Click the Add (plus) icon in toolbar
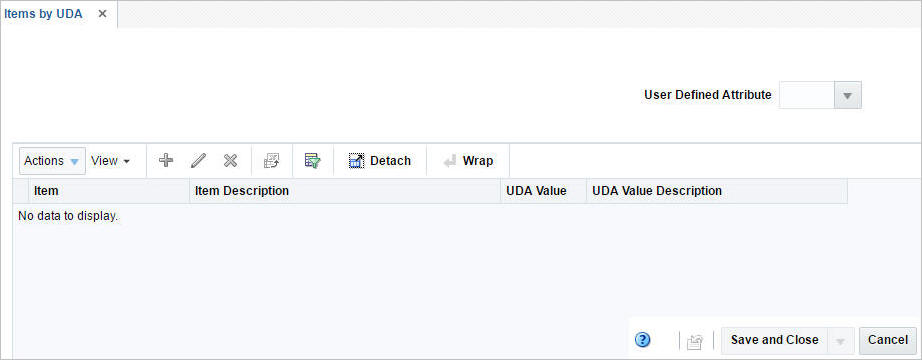922x360 pixels. (x=166, y=160)
